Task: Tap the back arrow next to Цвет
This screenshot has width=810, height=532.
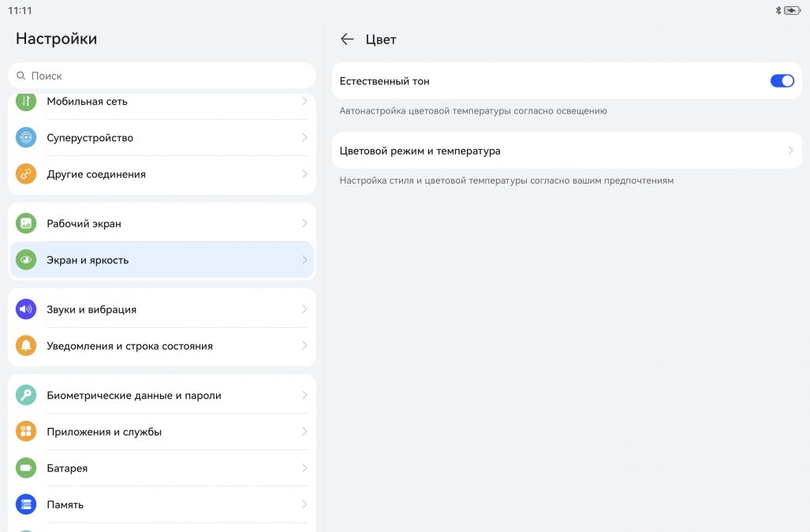Action: 347,39
